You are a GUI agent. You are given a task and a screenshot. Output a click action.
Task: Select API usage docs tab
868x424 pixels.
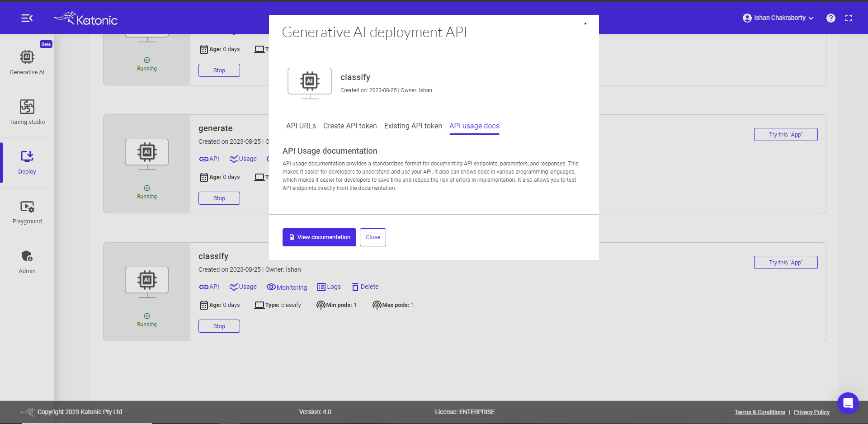click(474, 126)
